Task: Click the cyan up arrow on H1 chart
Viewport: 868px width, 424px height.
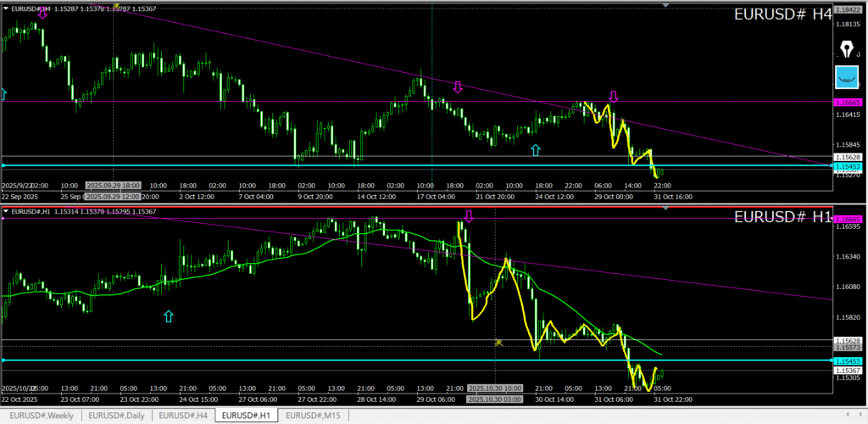Action: click(x=168, y=316)
